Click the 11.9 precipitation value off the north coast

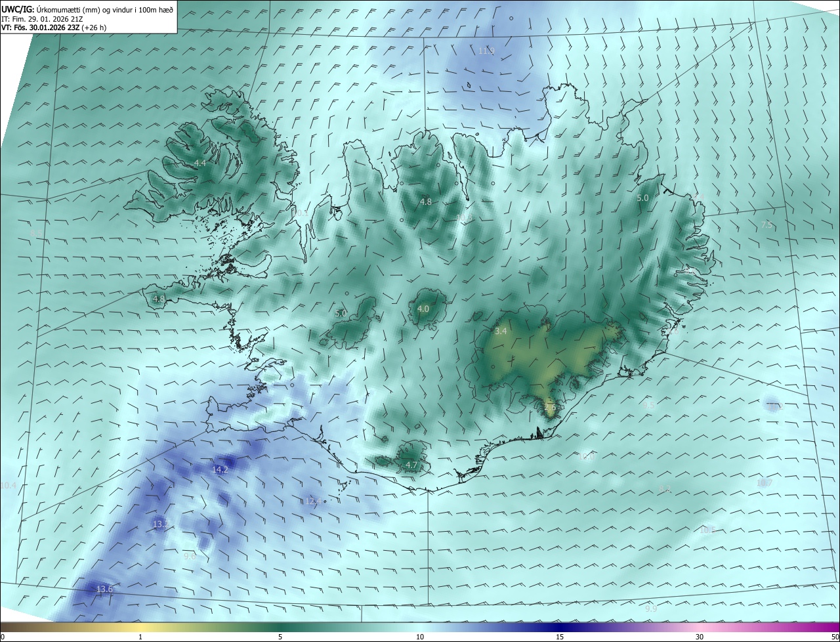(486, 51)
